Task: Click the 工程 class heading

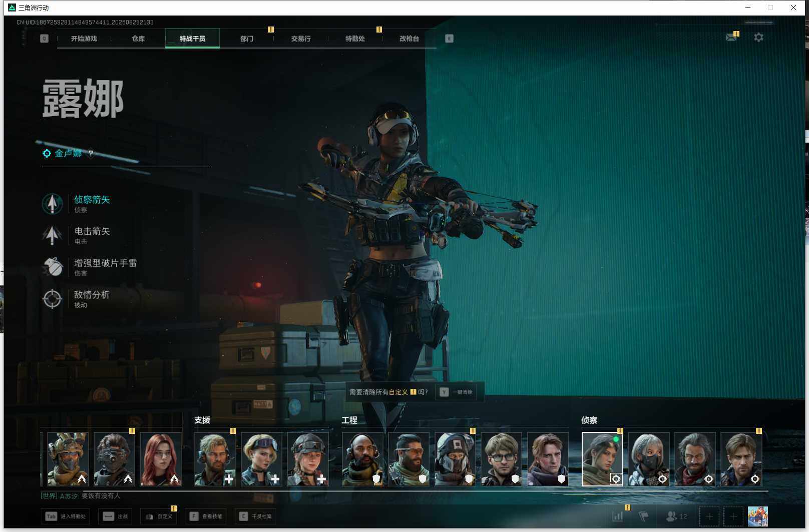Action: pos(349,420)
